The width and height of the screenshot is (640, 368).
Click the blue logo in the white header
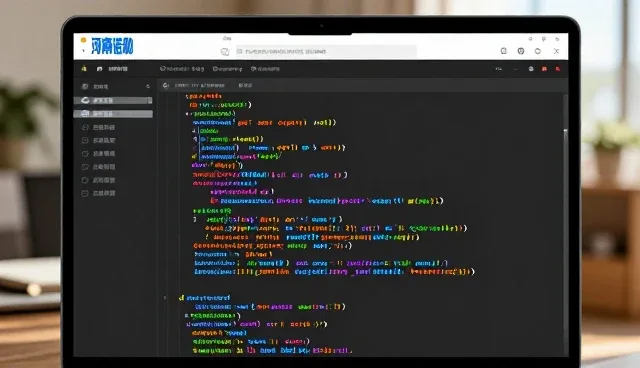[112, 46]
